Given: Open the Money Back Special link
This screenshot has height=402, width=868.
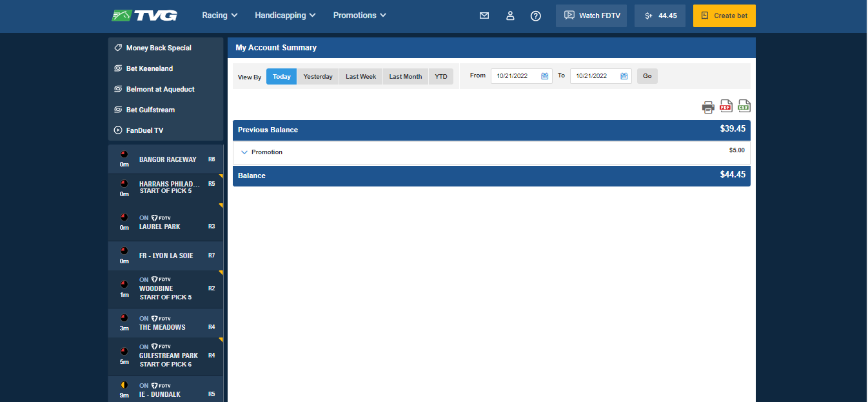Looking at the screenshot, I should point(159,48).
